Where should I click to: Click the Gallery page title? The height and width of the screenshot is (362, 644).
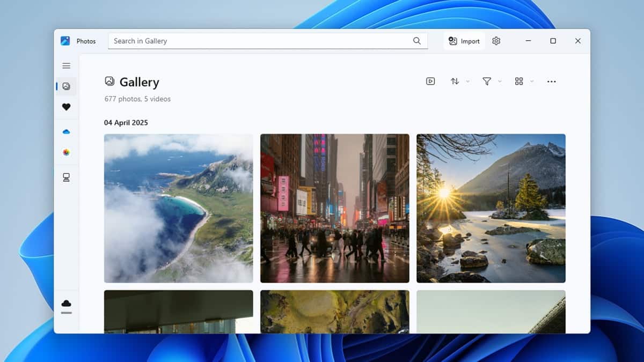138,82
